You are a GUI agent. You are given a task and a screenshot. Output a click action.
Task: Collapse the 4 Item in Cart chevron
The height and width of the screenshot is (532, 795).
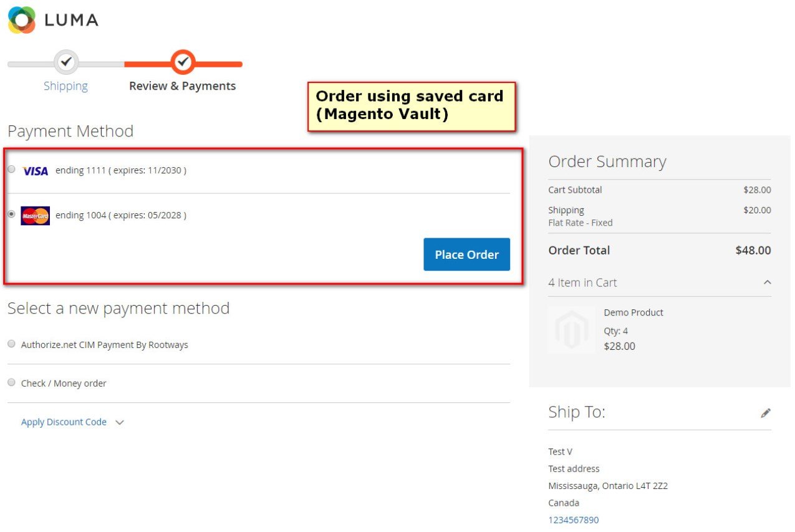click(x=767, y=283)
